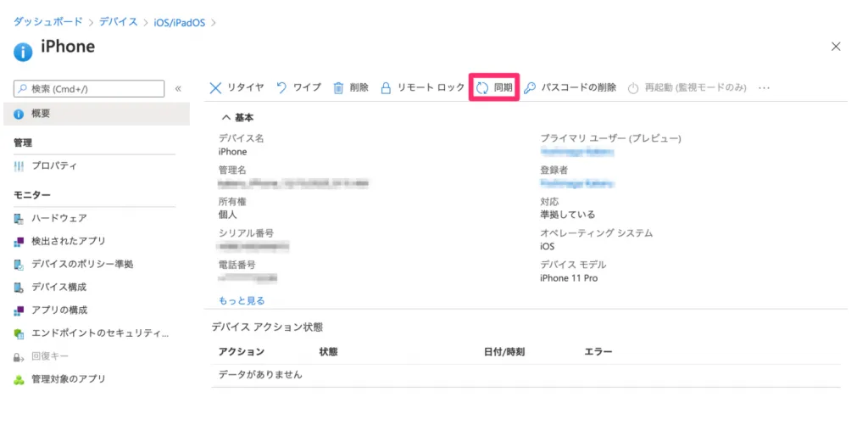The height and width of the screenshot is (425, 868).
Task: Click the Wipe (ワイプ) undo-arrow icon
Action: click(282, 87)
